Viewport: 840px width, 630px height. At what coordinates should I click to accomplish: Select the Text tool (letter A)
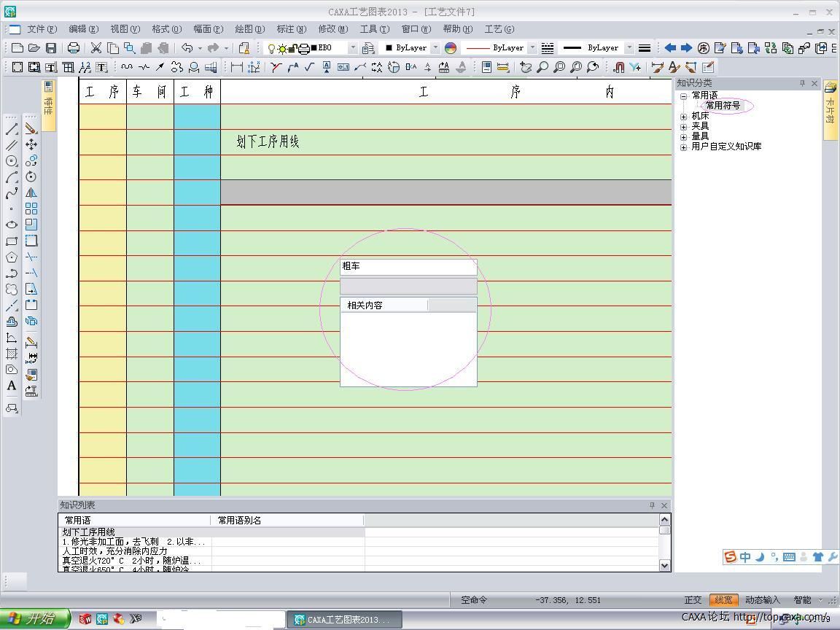(x=12, y=386)
